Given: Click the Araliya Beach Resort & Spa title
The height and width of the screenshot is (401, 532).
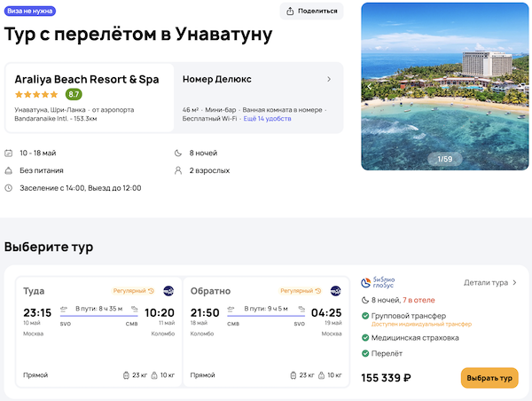Looking at the screenshot, I should 87,79.
